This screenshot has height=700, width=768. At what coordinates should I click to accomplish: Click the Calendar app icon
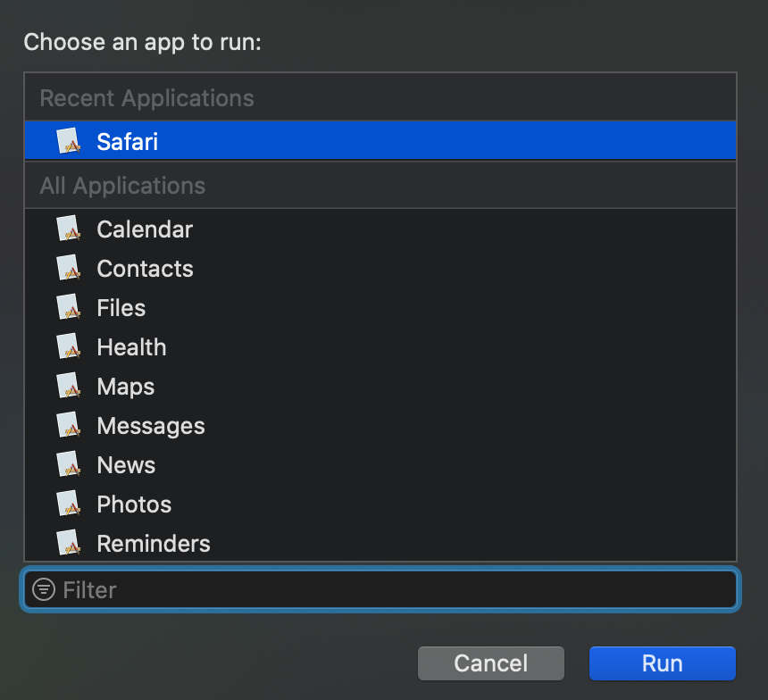tap(69, 229)
